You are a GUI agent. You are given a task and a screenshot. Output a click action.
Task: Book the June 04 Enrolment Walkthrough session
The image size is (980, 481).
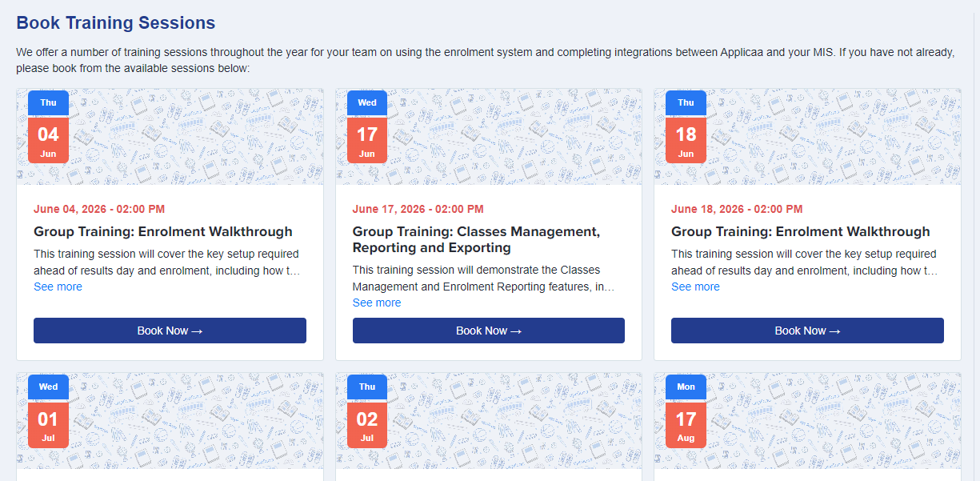click(170, 331)
